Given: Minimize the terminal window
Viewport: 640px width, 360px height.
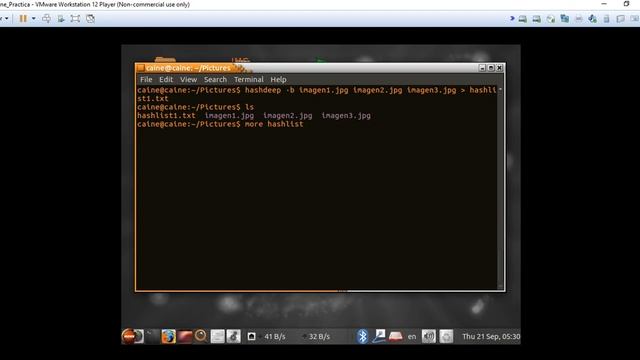Looking at the screenshot, I should coord(482,68).
